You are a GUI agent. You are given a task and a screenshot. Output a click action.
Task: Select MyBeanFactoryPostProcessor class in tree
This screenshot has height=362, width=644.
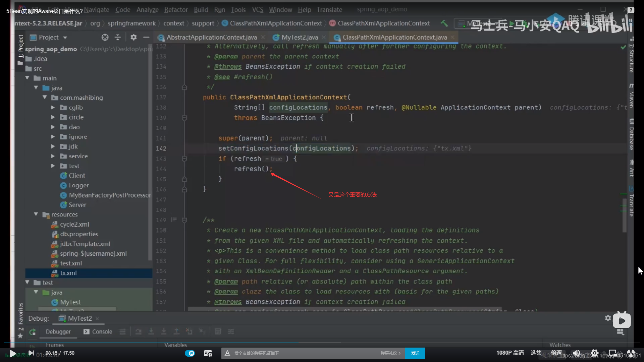click(106, 195)
